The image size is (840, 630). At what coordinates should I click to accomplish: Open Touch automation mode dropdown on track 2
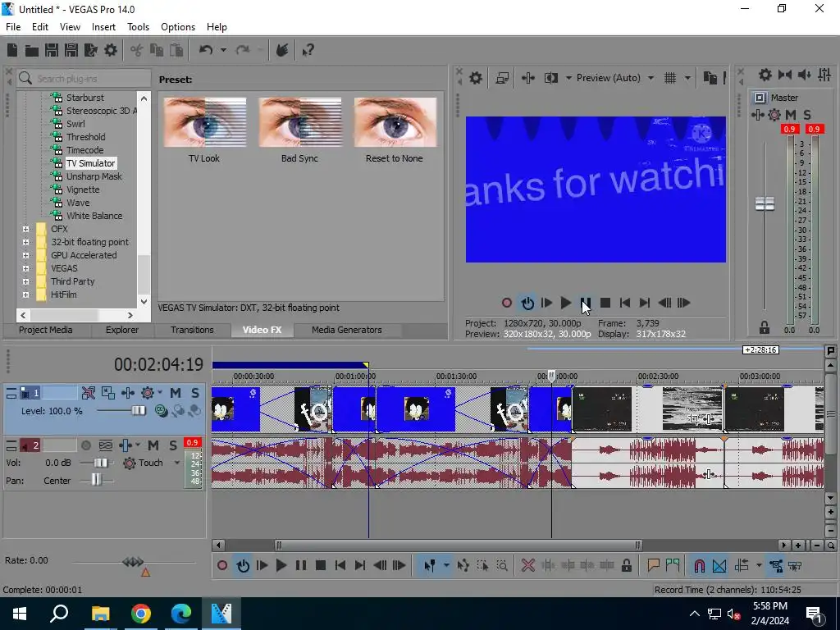click(x=177, y=463)
